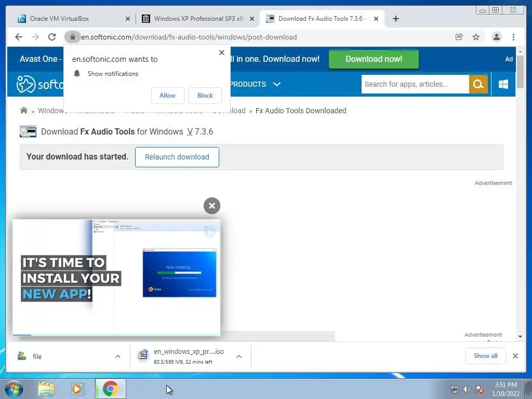Open Windows Explorer from taskbar
The image size is (532, 399).
[x=46, y=389]
